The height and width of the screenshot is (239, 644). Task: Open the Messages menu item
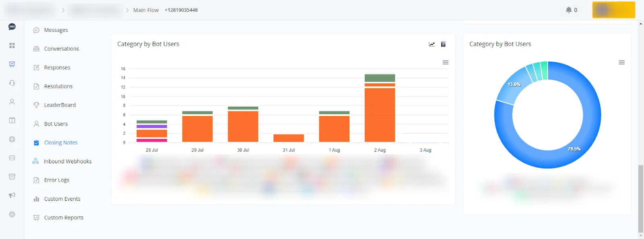tap(56, 30)
